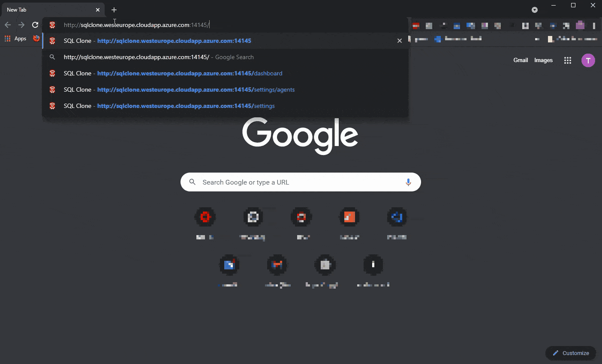The height and width of the screenshot is (364, 602).
Task: Select the New Tab tab
Action: 52,10
